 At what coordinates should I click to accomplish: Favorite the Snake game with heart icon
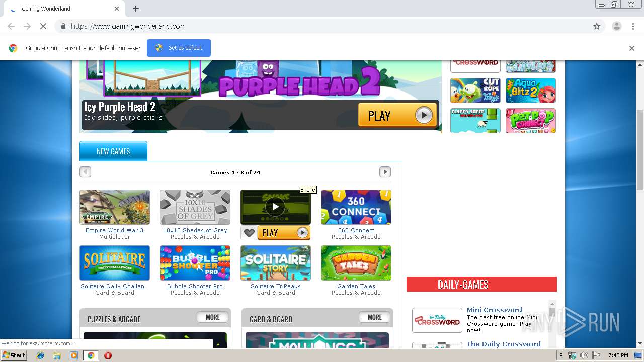[249, 233]
